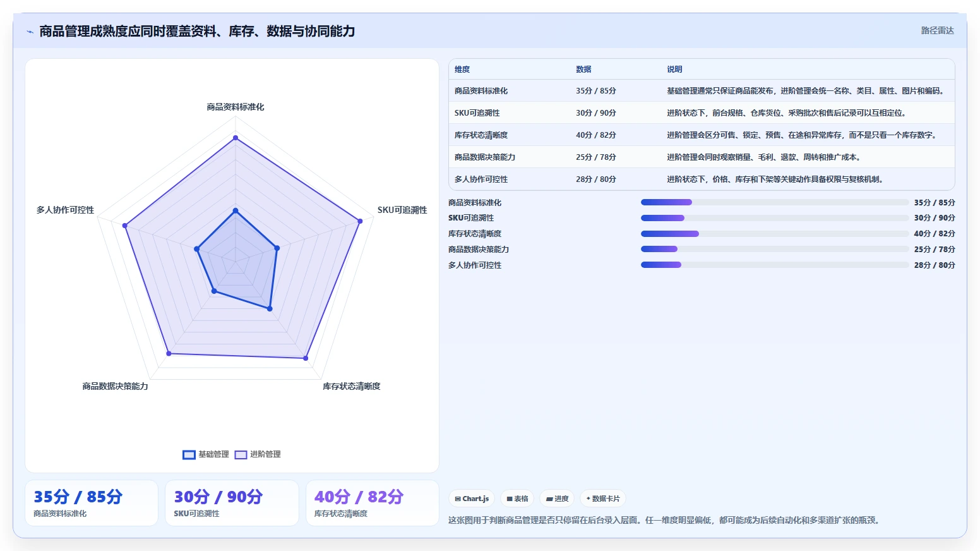Click 多人协作可控性 axis label on radar
Image resolution: width=980 pixels, height=551 pixels.
click(65, 210)
